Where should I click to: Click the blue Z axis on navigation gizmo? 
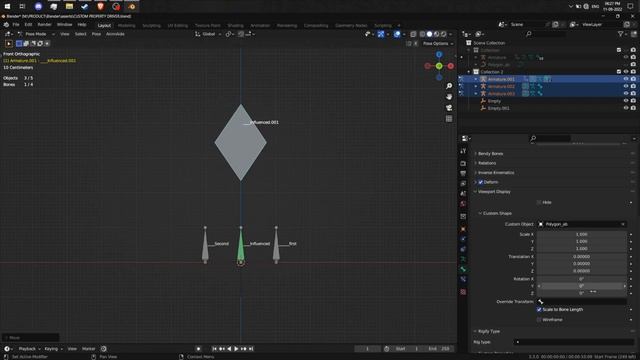[x=439, y=54]
